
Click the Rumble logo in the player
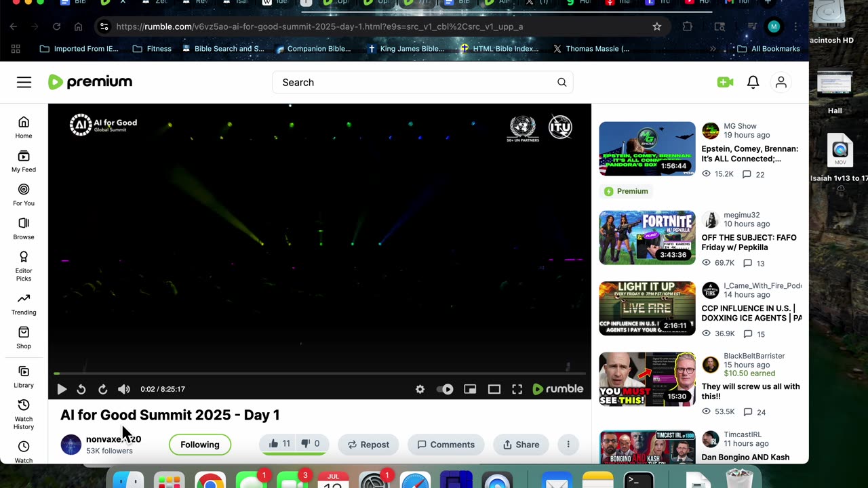(x=557, y=389)
